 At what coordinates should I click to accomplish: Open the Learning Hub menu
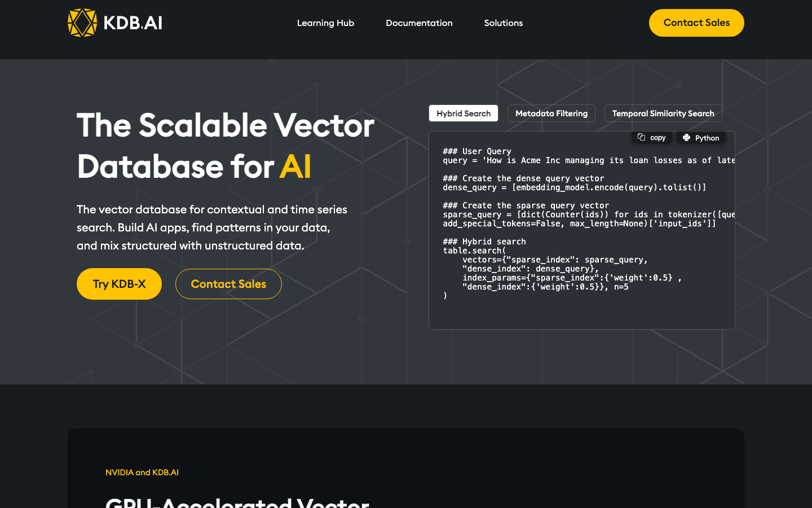325,23
